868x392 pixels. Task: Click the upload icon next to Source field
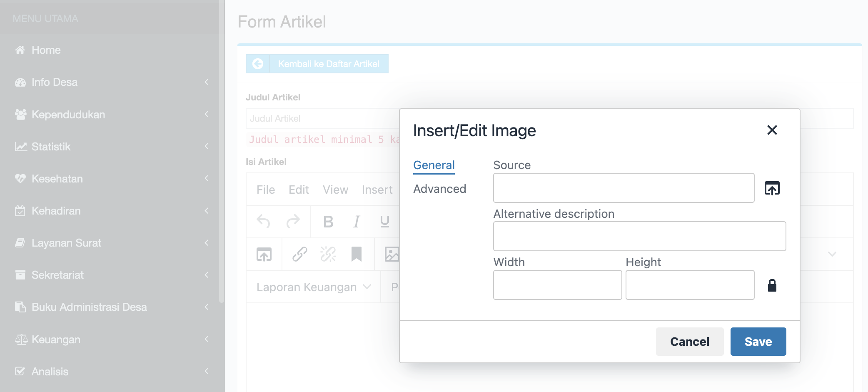[772, 188]
